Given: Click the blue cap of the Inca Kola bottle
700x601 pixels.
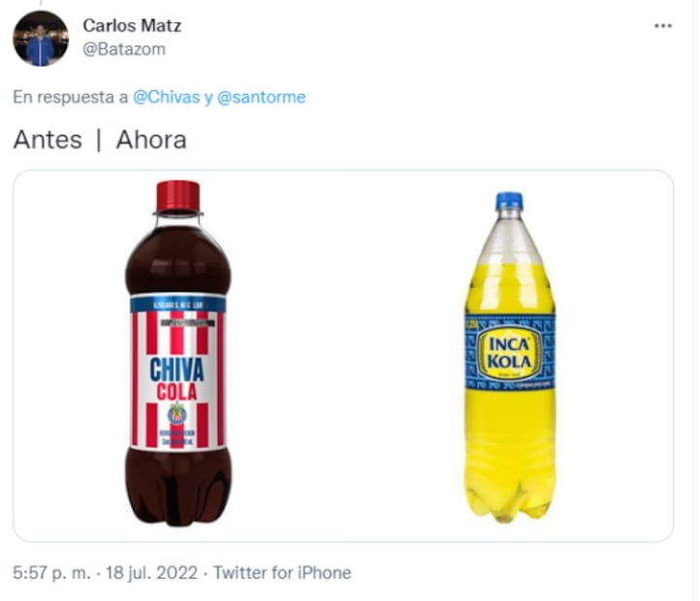Looking at the screenshot, I should point(509,201).
